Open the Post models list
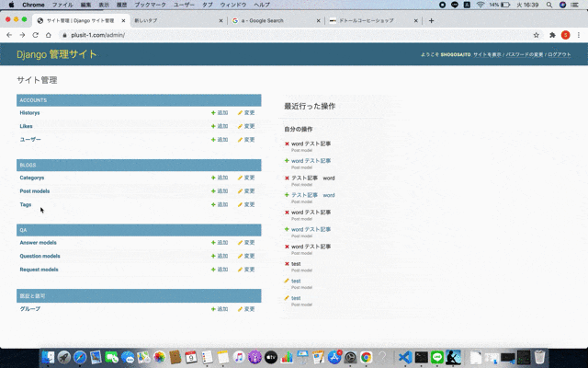This screenshot has height=368, width=588. click(x=35, y=191)
